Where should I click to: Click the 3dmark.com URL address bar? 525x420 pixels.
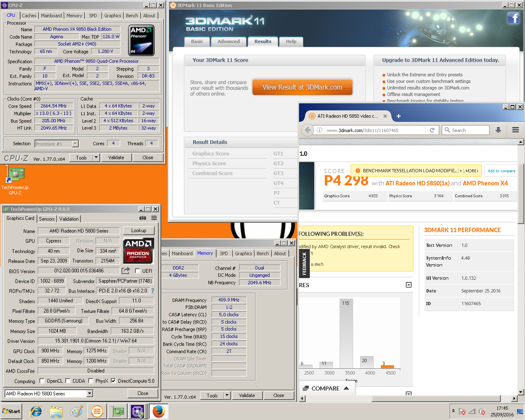click(x=375, y=130)
